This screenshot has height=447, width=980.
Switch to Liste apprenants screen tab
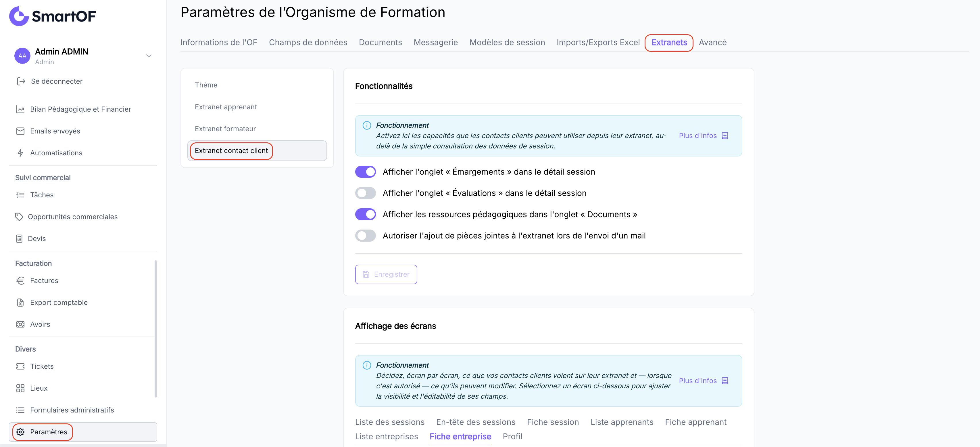[x=622, y=422]
